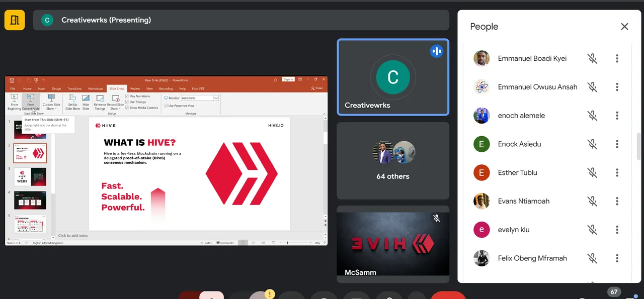Switch to Home tab in PowerPoint
The width and height of the screenshot is (644, 299).
[27, 88]
